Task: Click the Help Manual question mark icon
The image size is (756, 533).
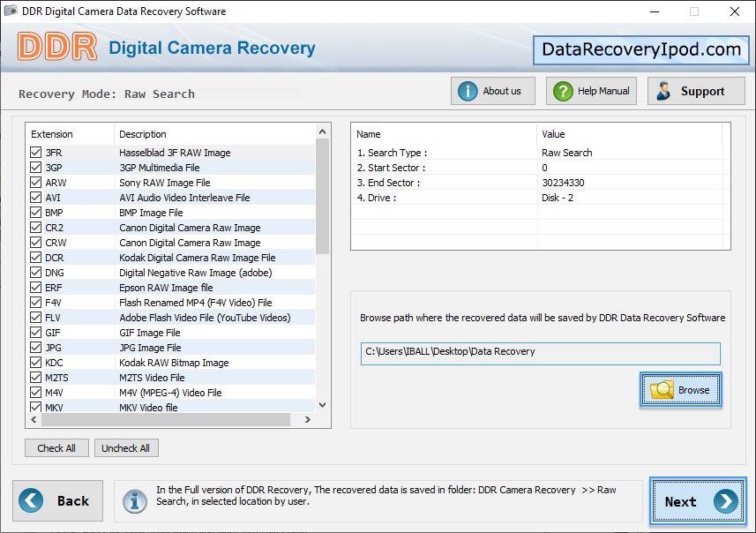Action: pos(563,91)
